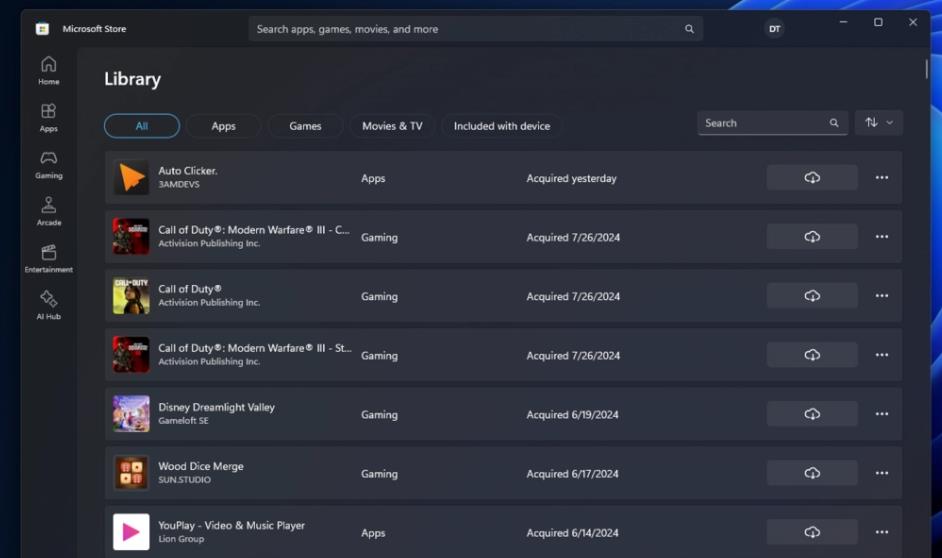Open the Apps section in sidebar
The height and width of the screenshot is (558, 942).
49,117
